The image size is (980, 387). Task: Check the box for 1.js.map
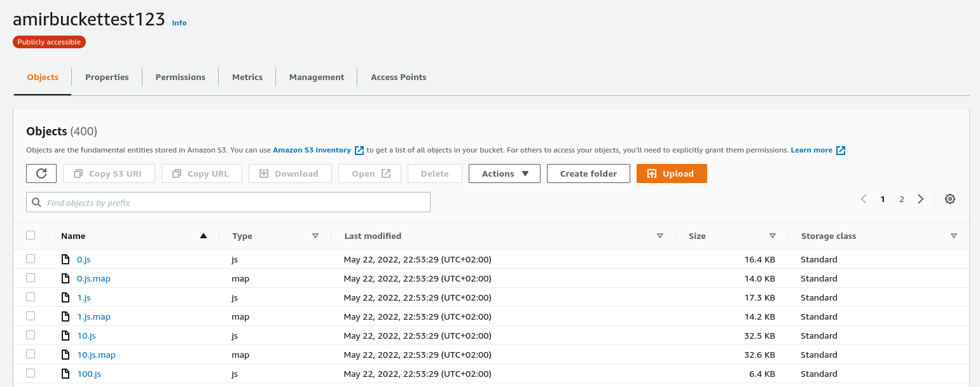point(31,316)
